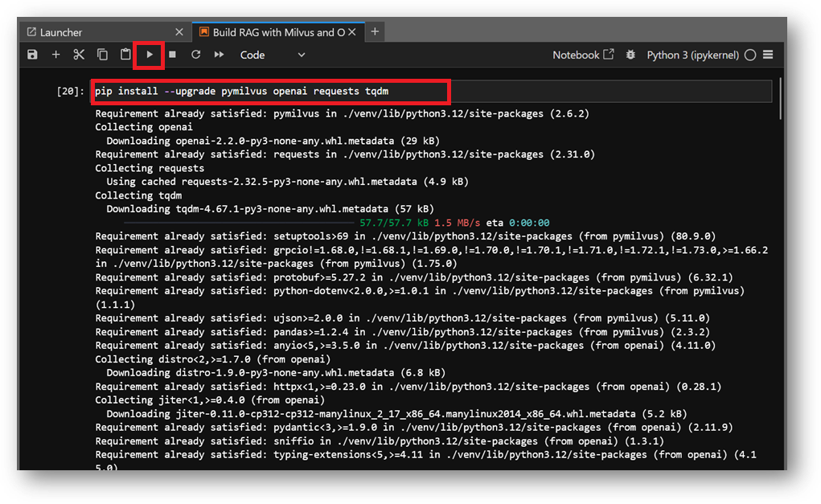This screenshot has height=504, width=821.
Task: Paste cell from clipboard
Action: [x=125, y=55]
